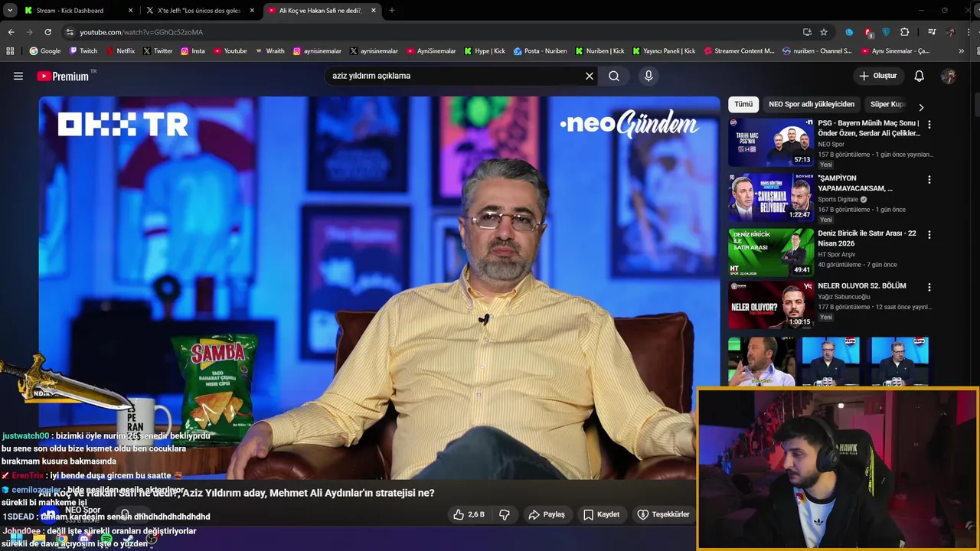Bookmark this page with star icon
The height and width of the screenshot is (551, 980).
[824, 32]
